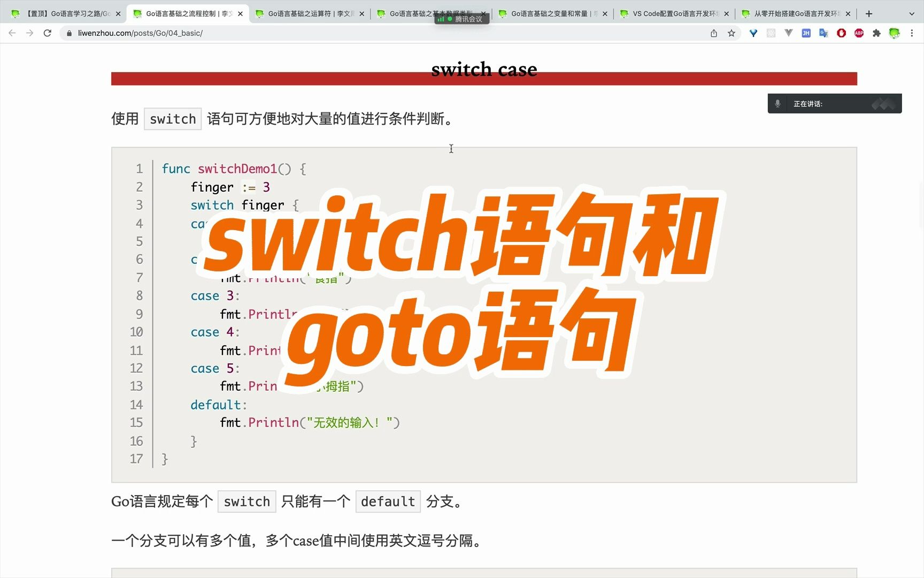Switch to the VS Code配置Go语言开发环境 tab

674,14
